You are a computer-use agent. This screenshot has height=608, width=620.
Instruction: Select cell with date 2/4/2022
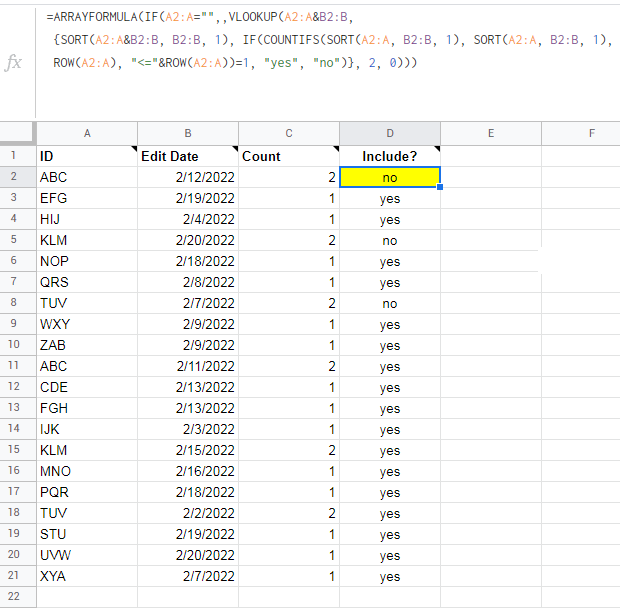coord(188,219)
